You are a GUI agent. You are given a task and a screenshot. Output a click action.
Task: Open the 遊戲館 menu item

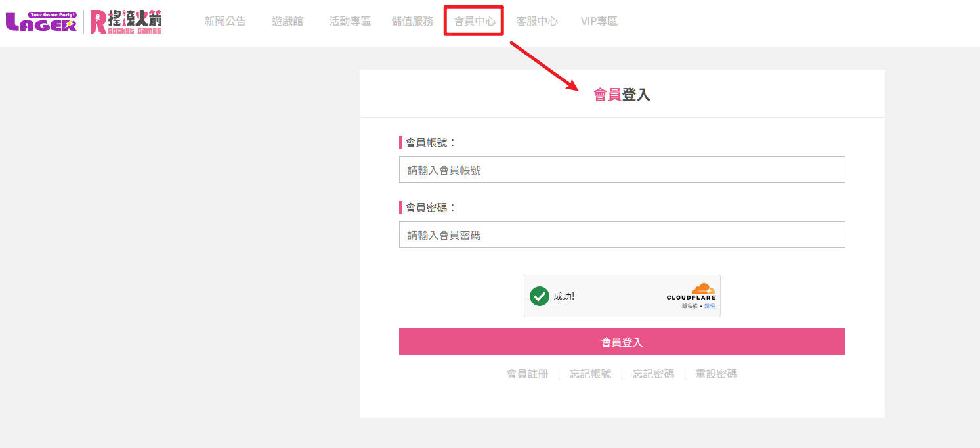[288, 21]
